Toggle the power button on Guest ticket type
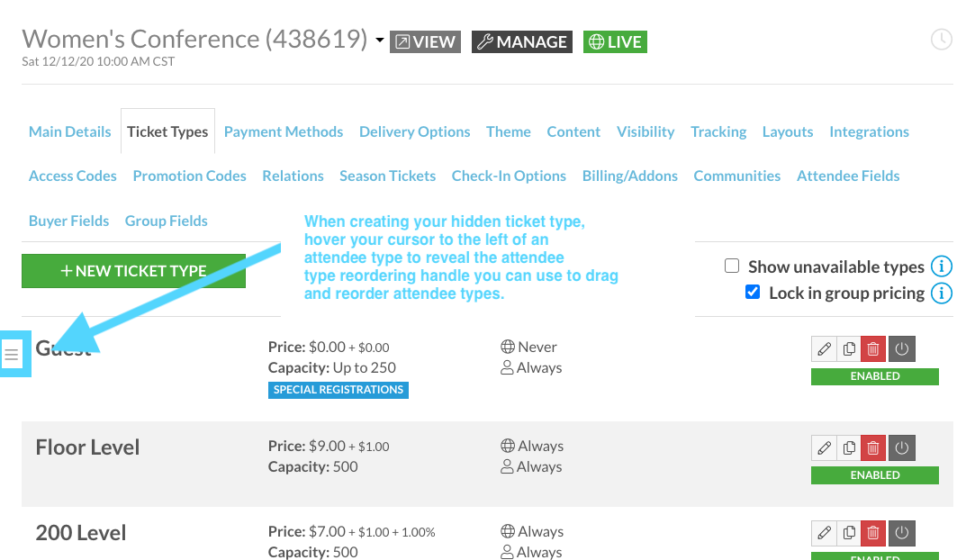 (902, 348)
